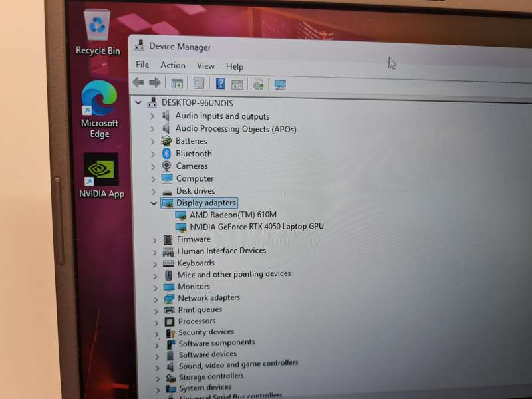
Task: Click the Forward arrow in the Device Manager toolbar
Action: click(x=155, y=82)
